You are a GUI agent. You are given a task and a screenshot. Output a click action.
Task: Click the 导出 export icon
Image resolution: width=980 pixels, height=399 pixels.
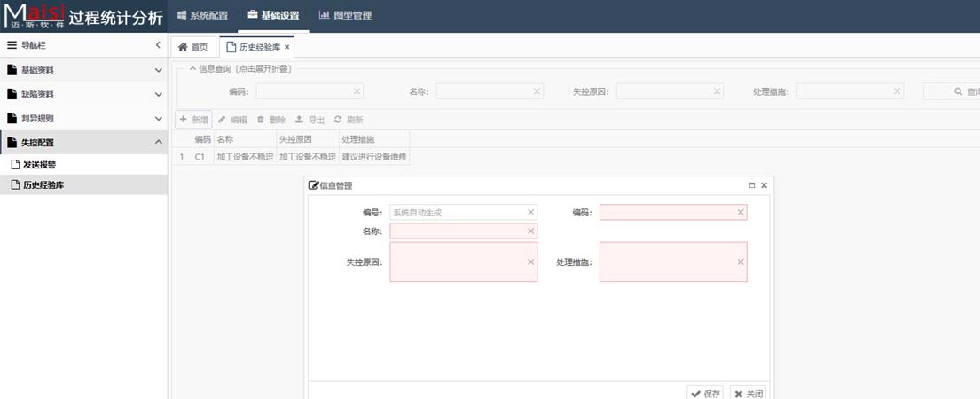pos(299,120)
